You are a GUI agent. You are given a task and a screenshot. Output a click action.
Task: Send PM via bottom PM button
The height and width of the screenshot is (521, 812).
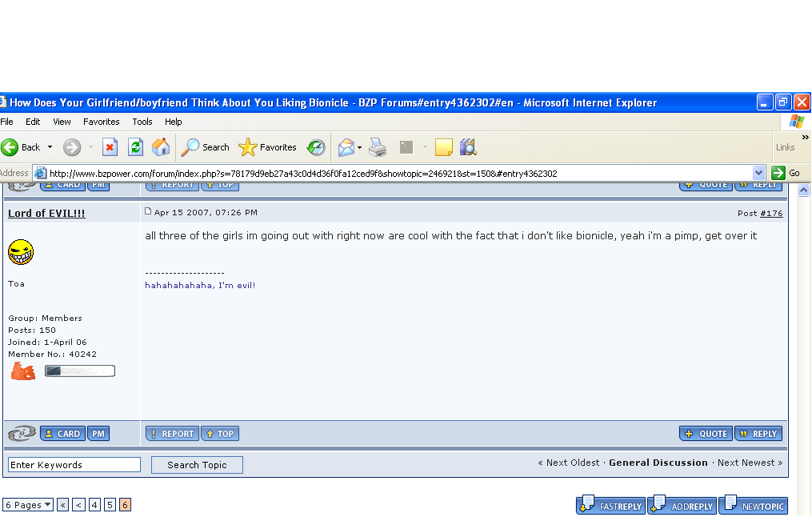[98, 434]
